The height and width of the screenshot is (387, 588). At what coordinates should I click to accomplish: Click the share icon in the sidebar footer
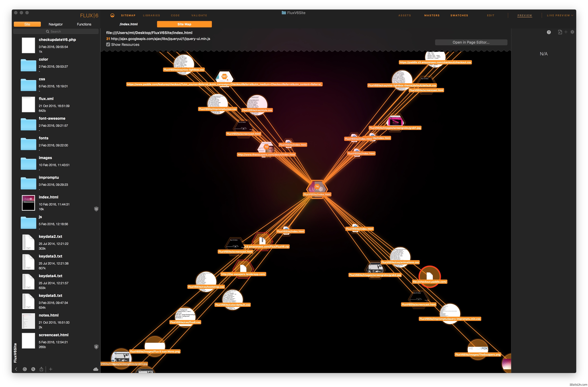pos(42,369)
